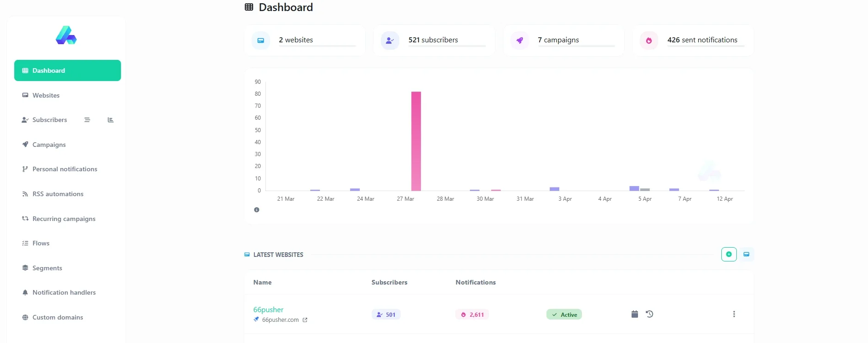Open the calendar icon for 66pusher
Image resolution: width=868 pixels, height=343 pixels.
pyautogui.click(x=635, y=314)
